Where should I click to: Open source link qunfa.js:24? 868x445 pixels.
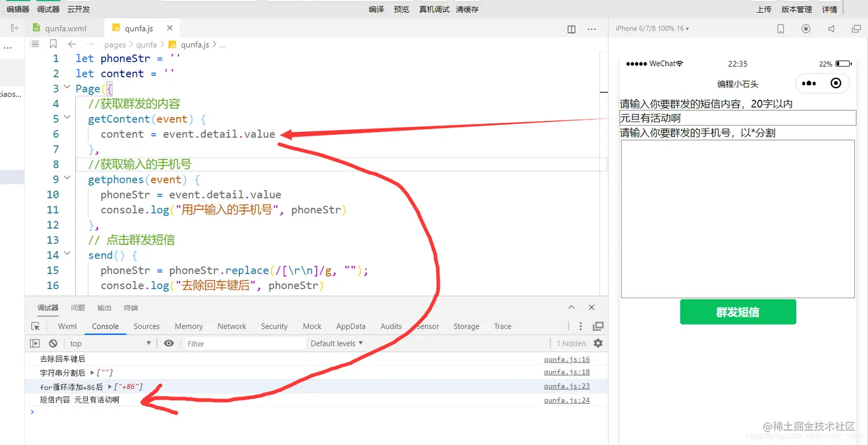567,400
